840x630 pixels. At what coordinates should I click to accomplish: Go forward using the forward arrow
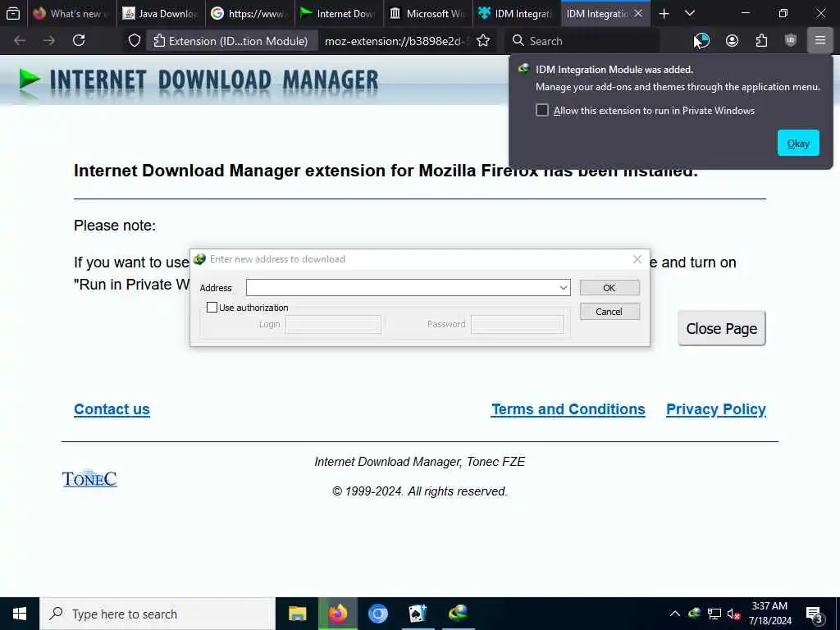coord(48,41)
